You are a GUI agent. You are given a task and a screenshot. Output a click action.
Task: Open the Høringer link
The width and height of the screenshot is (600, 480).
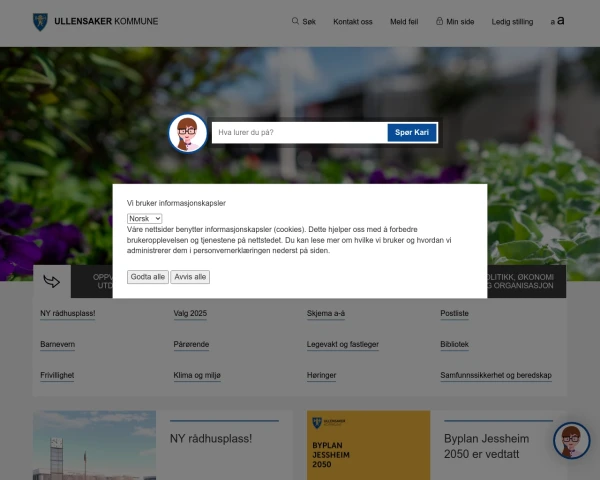pyautogui.click(x=321, y=376)
